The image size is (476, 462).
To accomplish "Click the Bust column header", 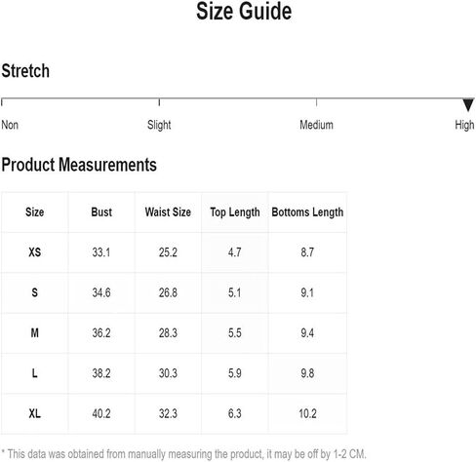I will (101, 212).
